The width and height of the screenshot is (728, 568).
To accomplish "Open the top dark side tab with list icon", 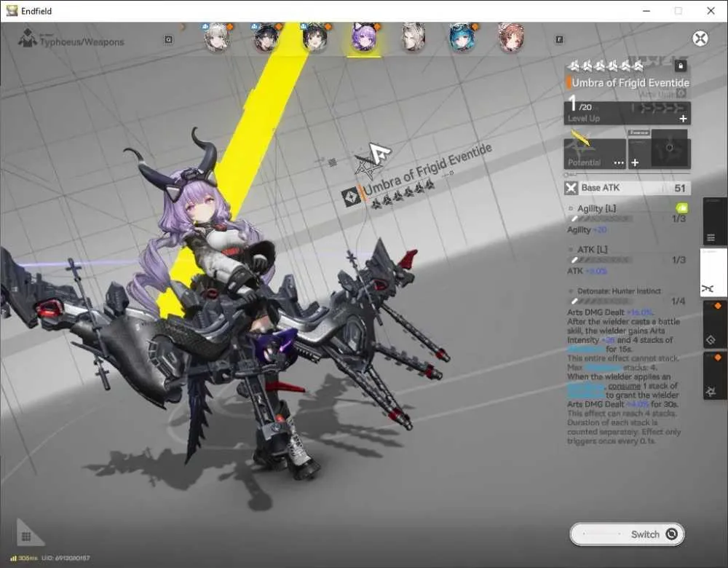I will 715,222.
